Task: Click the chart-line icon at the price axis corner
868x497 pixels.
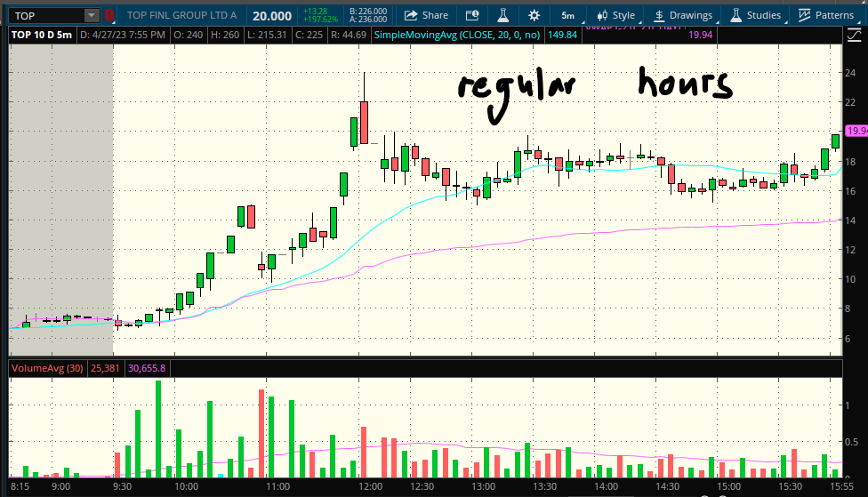Action: [x=854, y=36]
